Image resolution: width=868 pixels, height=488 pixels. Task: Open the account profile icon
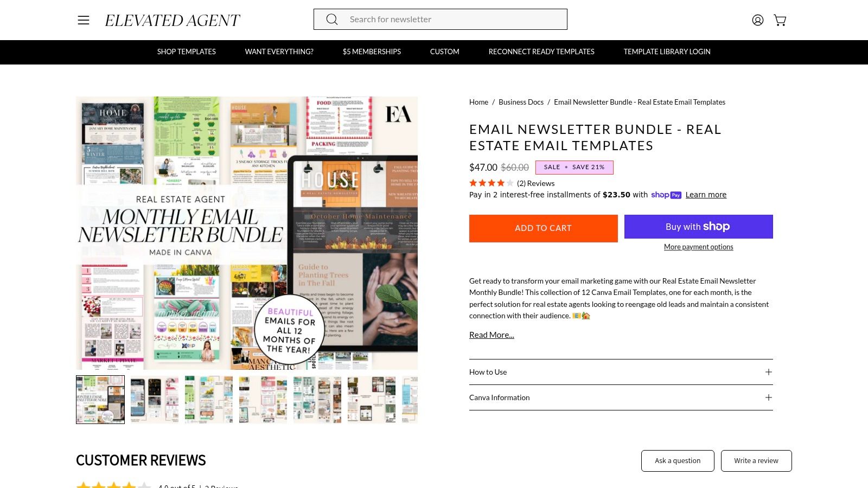pyautogui.click(x=758, y=20)
